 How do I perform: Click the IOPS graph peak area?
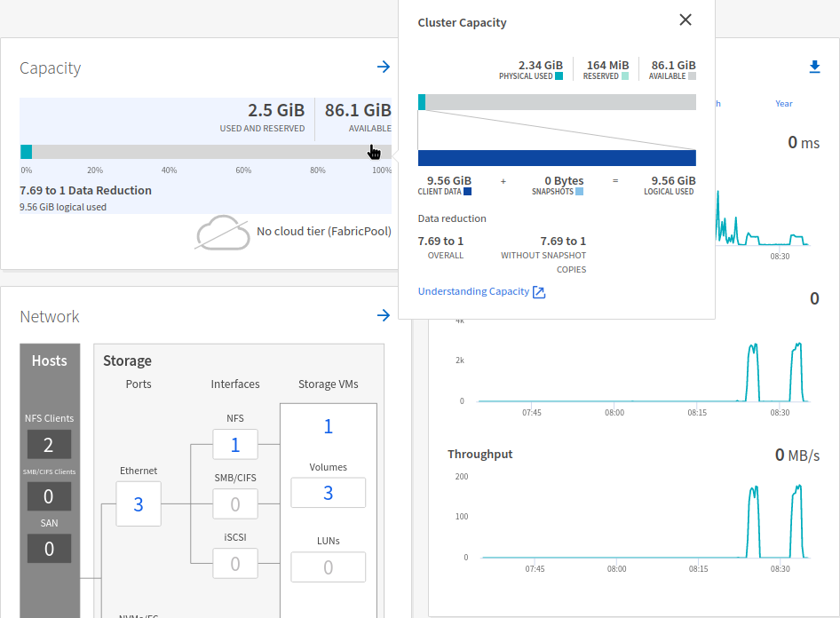point(753,372)
